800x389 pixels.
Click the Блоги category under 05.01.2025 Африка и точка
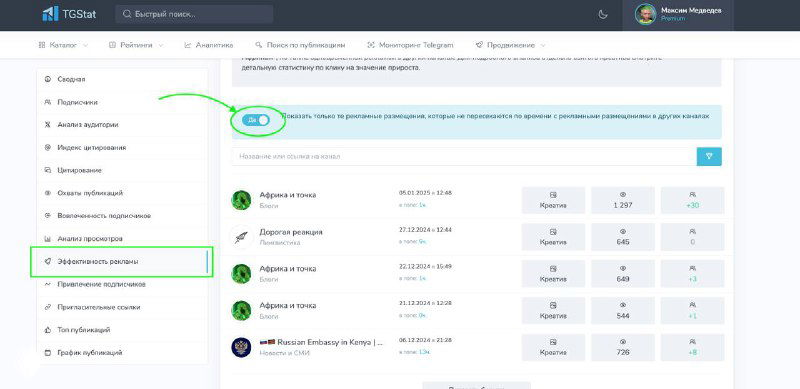[x=269, y=206]
